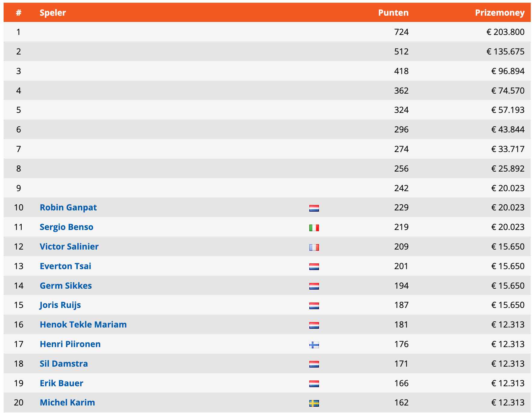Click the Finnish flag beside Henri Piironen
This screenshot has height=413, width=532.
pos(314,345)
